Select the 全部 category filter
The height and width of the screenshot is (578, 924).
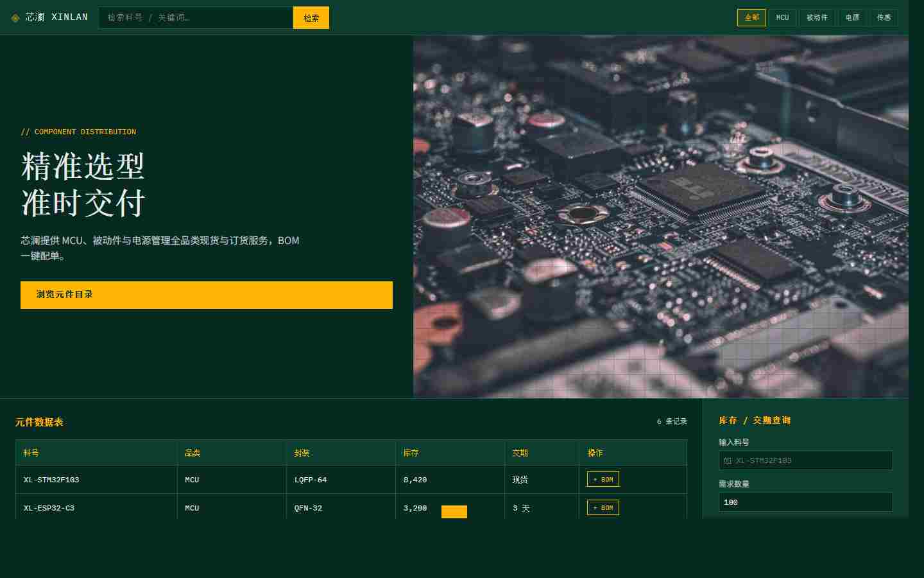pos(751,17)
